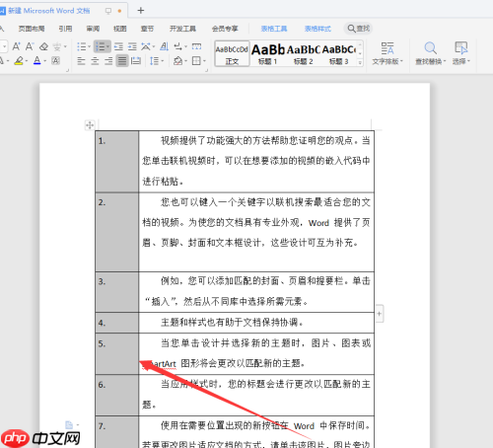Apply the 标题 2 style
Image resolution: width=493 pixels, height=448 pixels.
[x=304, y=53]
